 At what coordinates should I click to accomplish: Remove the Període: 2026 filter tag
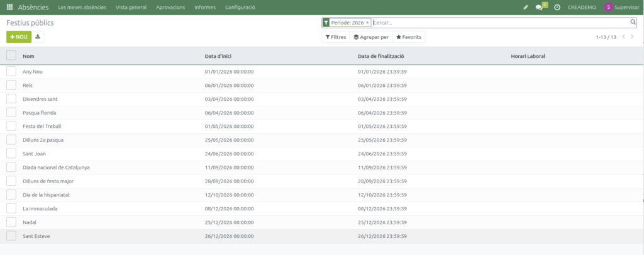coord(367,23)
